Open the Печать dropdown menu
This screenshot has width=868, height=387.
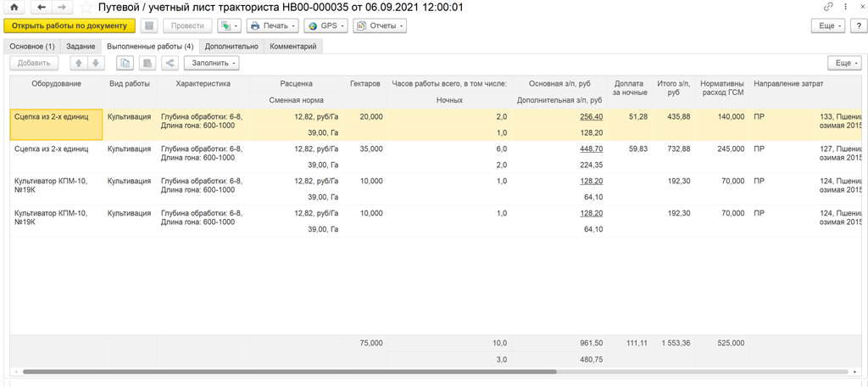pos(271,26)
